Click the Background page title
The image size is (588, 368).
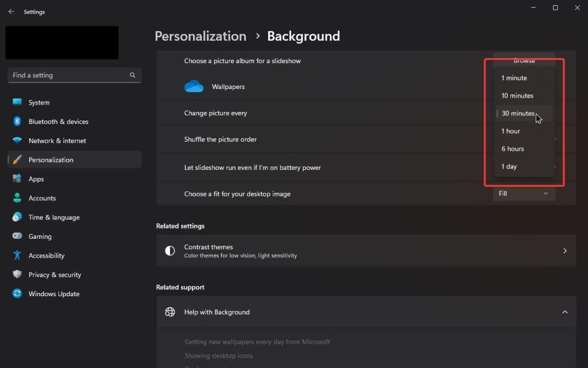[303, 36]
